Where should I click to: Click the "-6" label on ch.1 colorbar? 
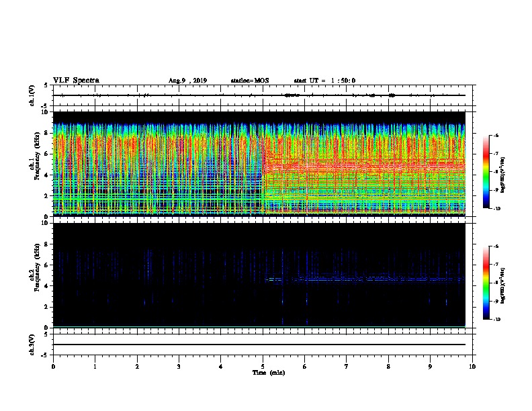coord(496,135)
